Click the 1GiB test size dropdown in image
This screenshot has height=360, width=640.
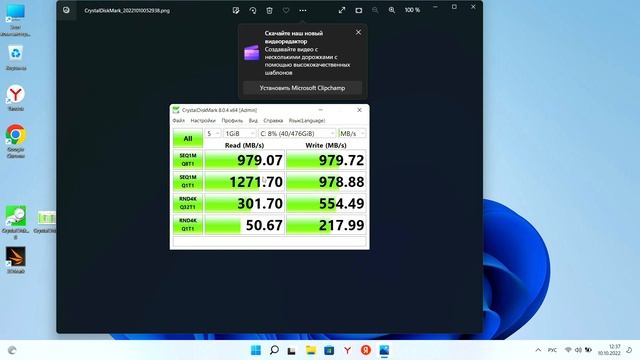[240, 133]
